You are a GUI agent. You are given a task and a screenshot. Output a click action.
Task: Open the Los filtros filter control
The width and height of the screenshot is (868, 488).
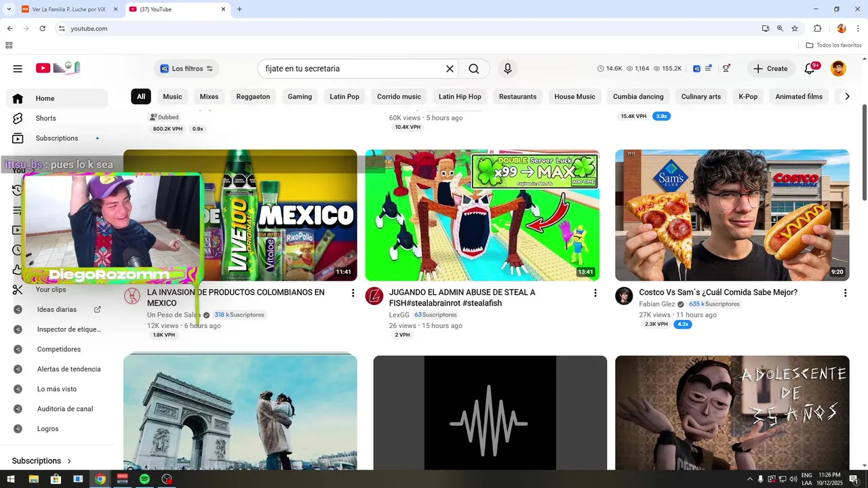(186, 68)
